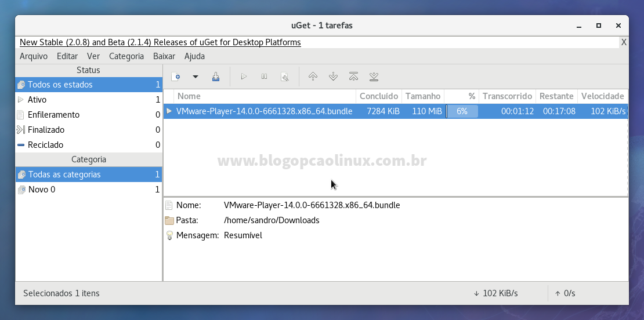Viewport: 644px width, 320px height.
Task: Sort by the Concluído column header
Action: (x=379, y=96)
